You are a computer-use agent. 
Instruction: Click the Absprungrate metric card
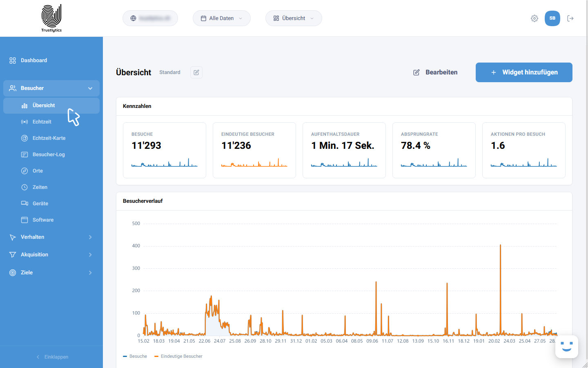[434, 150]
